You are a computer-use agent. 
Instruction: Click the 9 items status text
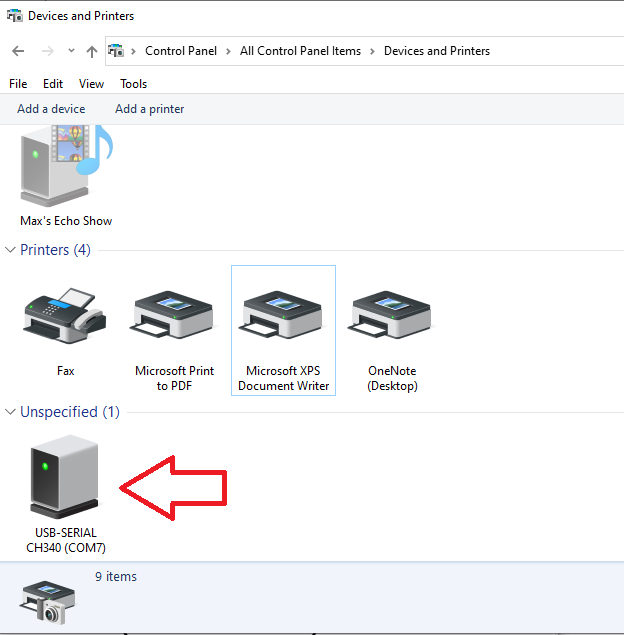[x=116, y=576]
